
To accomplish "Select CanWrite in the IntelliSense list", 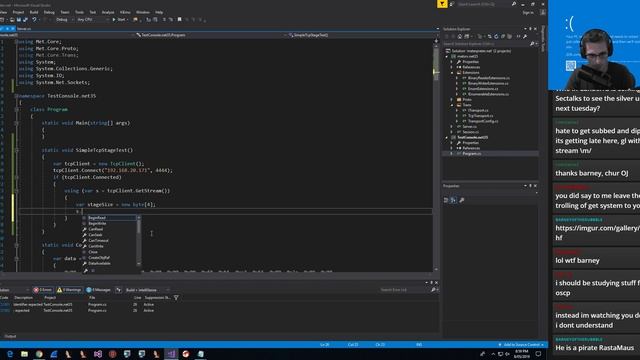I will 109,247.
